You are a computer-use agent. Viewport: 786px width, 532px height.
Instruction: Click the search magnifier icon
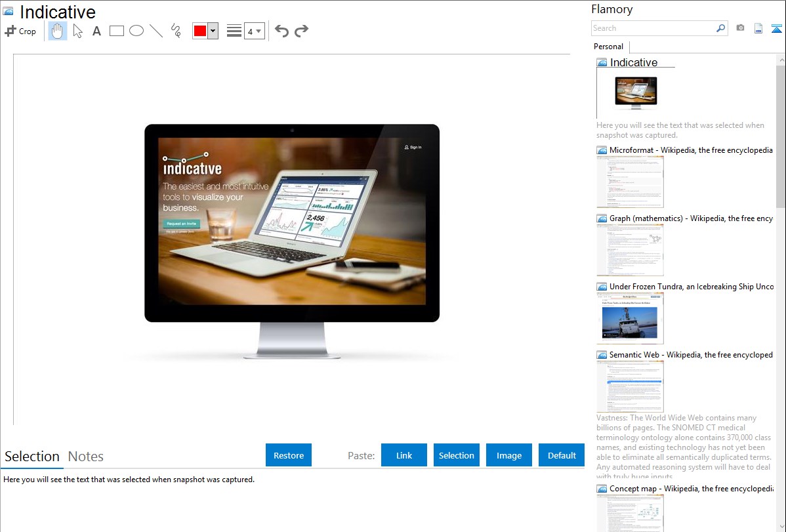pyautogui.click(x=720, y=28)
